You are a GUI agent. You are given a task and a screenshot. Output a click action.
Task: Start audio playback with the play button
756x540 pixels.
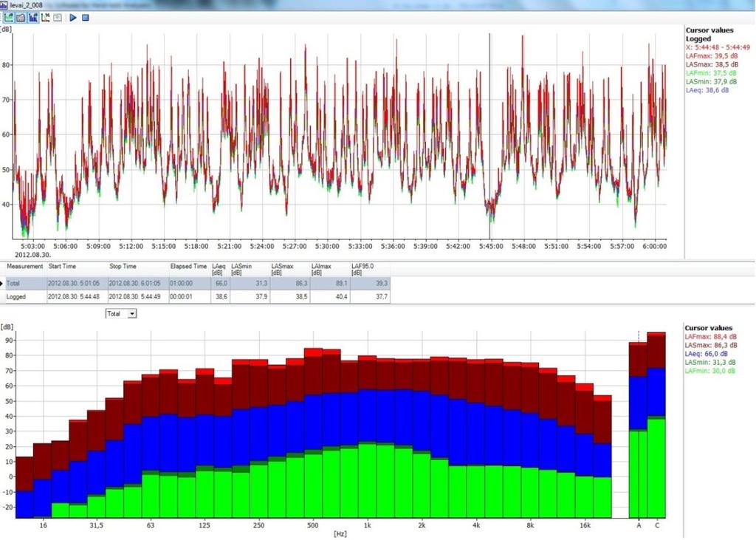click(x=73, y=18)
